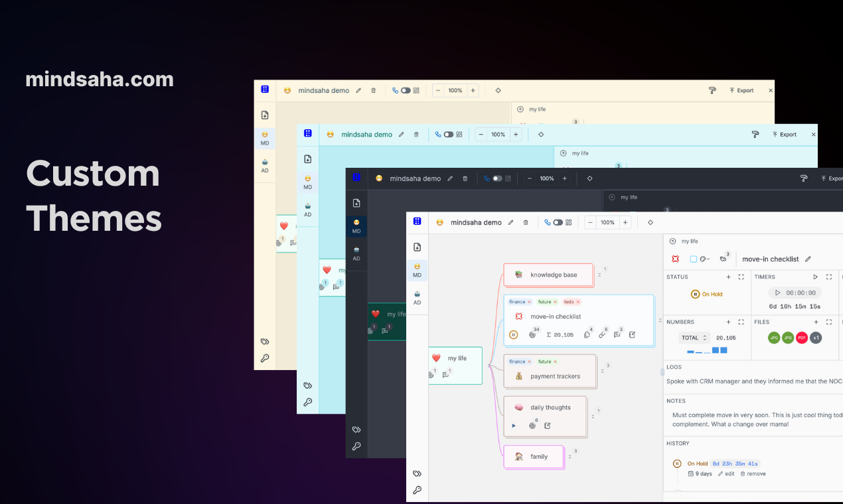843x504 pixels.
Task: Zoom out with minus button in front window
Action: [590, 222]
